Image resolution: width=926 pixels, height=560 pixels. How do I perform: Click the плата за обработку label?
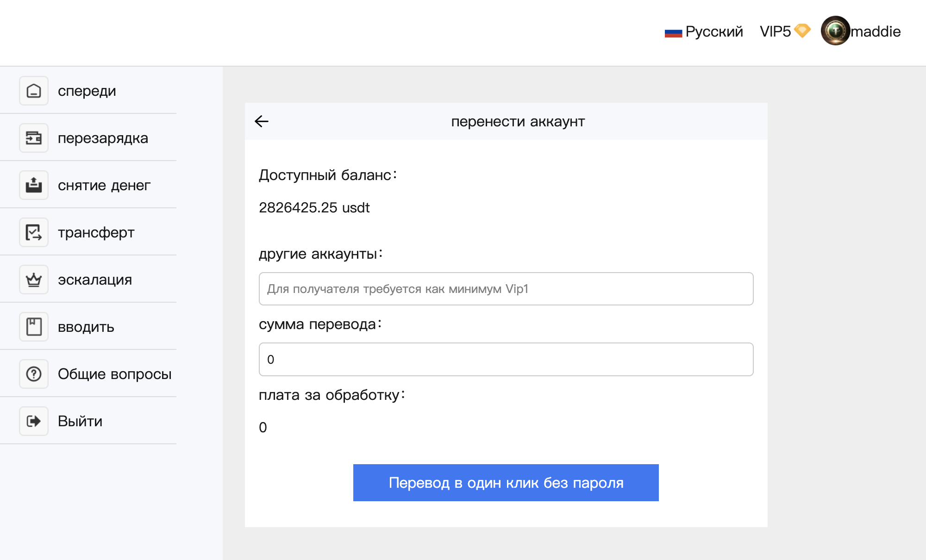[332, 395]
